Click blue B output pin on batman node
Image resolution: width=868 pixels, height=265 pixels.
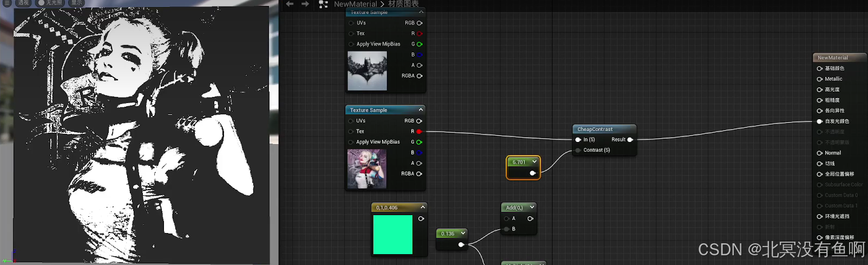tap(419, 55)
